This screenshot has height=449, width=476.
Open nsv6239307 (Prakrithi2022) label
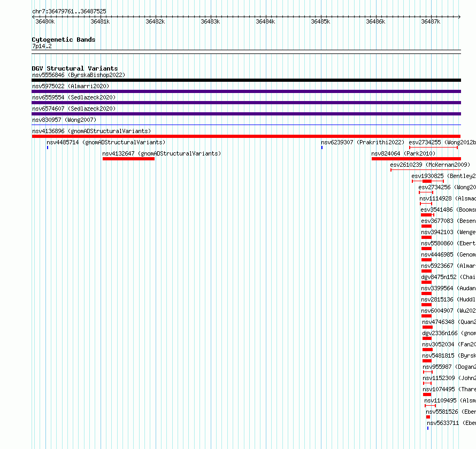tap(363, 142)
